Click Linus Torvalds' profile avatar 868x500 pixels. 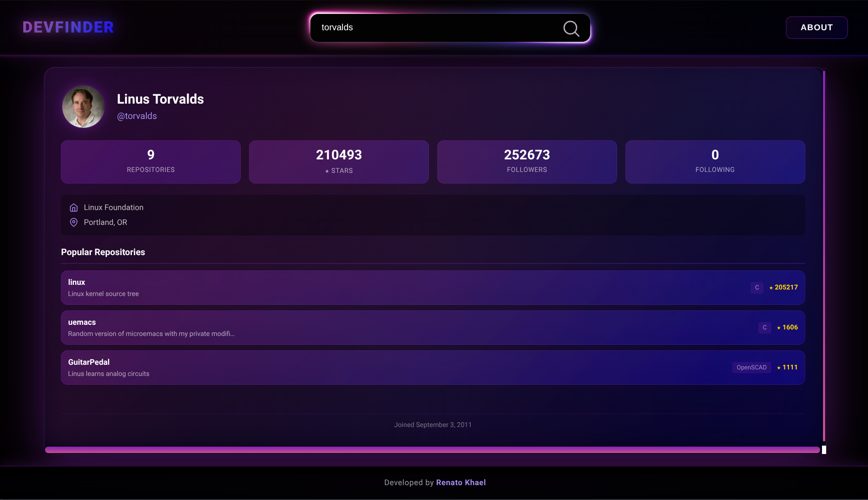pos(84,107)
